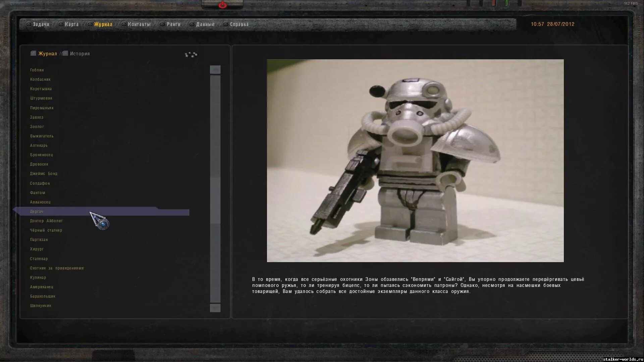Select the Гоблин entry
This screenshot has width=644, height=362.
click(37, 70)
